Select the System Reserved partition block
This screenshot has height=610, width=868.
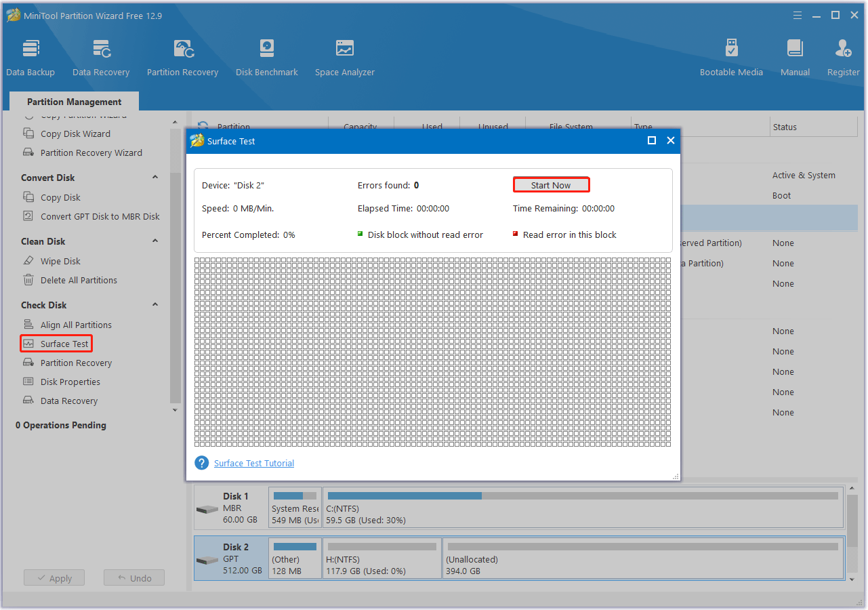[x=295, y=508]
